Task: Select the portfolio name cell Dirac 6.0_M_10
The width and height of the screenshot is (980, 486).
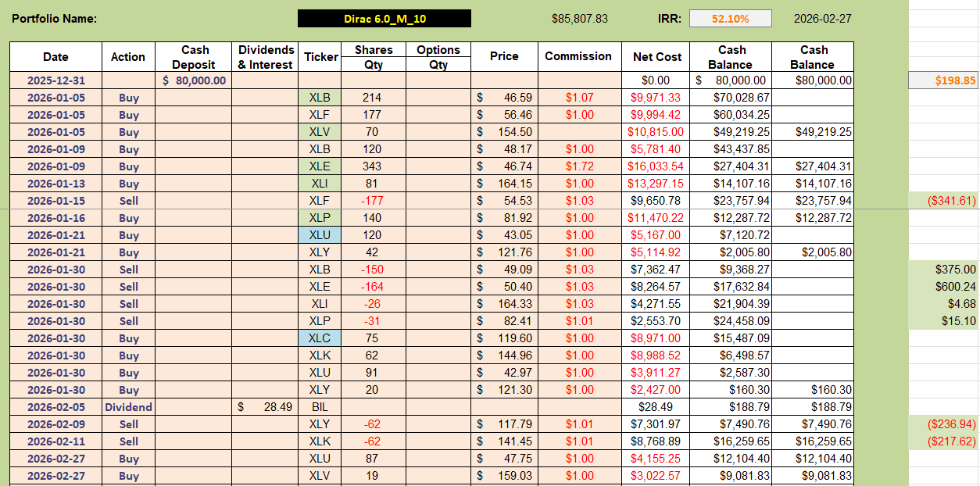Action: [384, 19]
